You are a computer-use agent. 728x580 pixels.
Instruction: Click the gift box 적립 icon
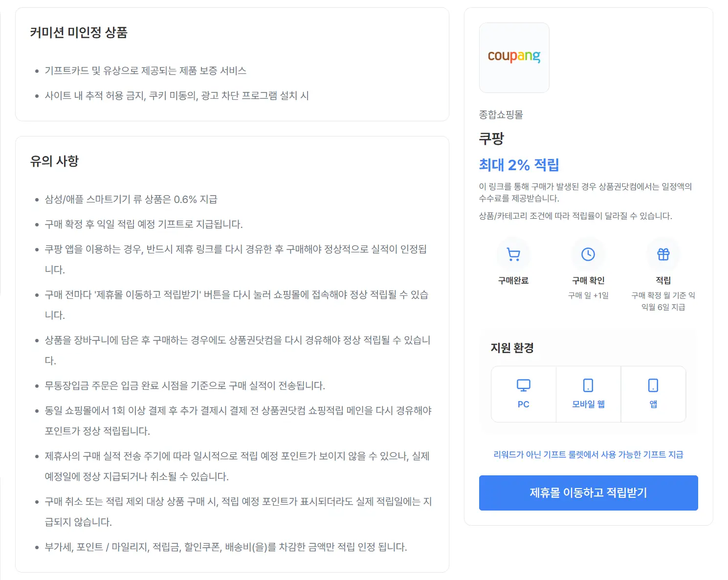coord(663,254)
